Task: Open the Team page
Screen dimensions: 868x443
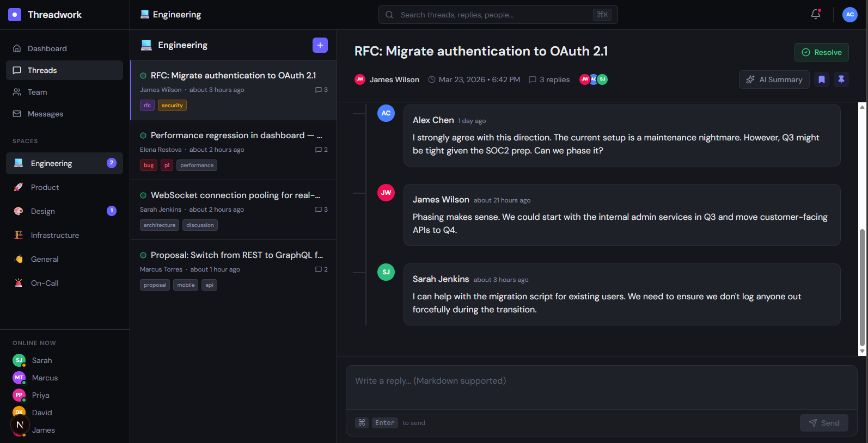Action: [x=37, y=92]
